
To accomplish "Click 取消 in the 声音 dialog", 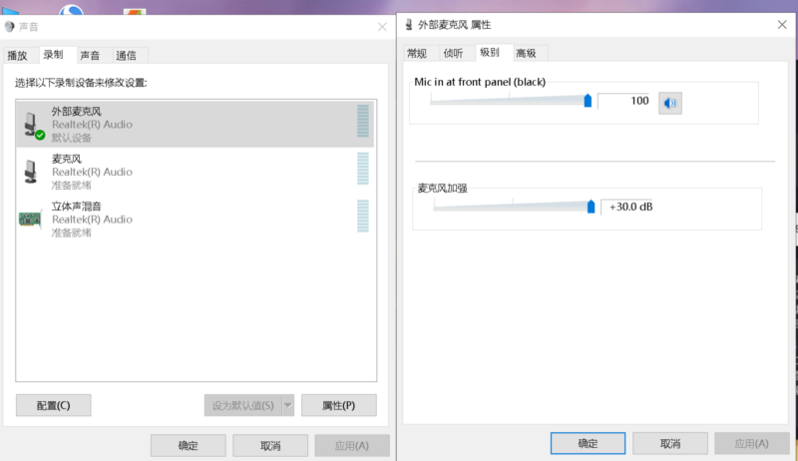I will click(x=270, y=445).
